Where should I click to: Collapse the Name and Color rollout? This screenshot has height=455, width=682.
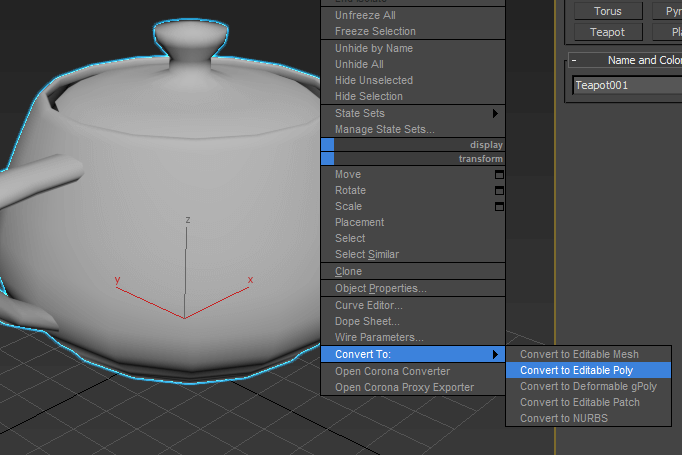click(x=574, y=60)
